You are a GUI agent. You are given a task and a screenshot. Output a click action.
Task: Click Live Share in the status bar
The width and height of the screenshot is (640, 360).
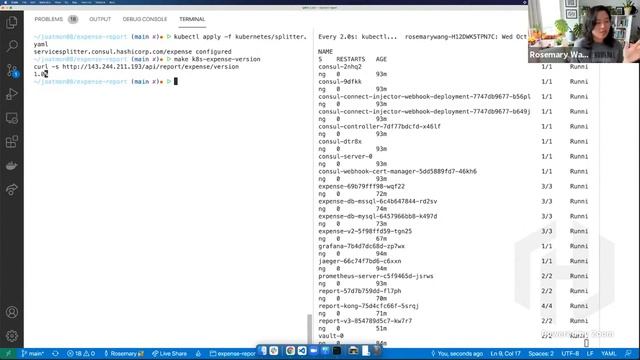[x=169, y=354]
